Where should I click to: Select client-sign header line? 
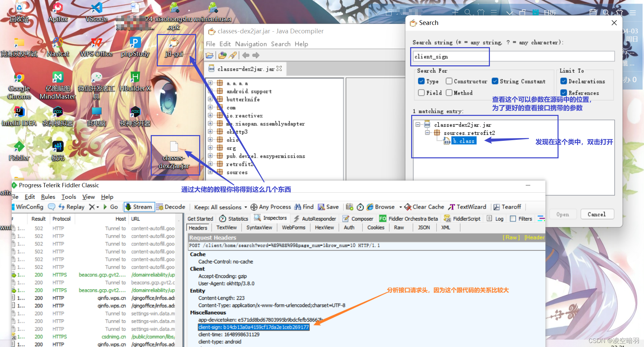click(x=253, y=327)
